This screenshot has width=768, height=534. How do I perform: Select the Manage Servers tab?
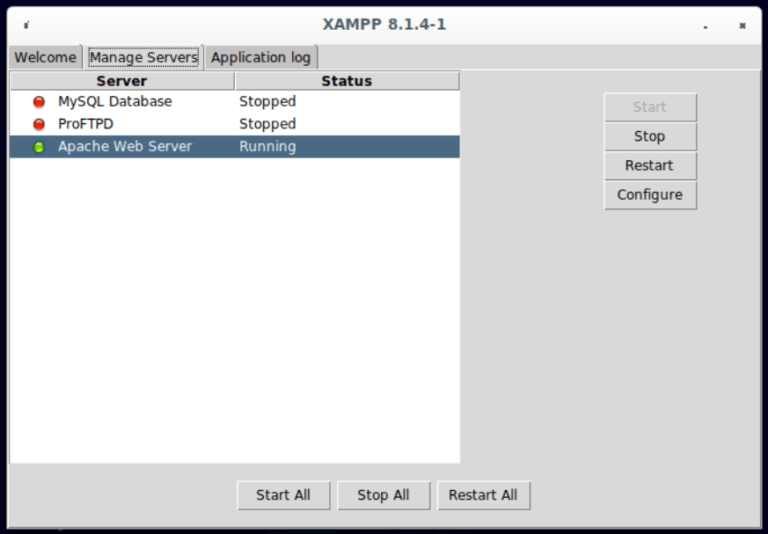pyautogui.click(x=144, y=57)
